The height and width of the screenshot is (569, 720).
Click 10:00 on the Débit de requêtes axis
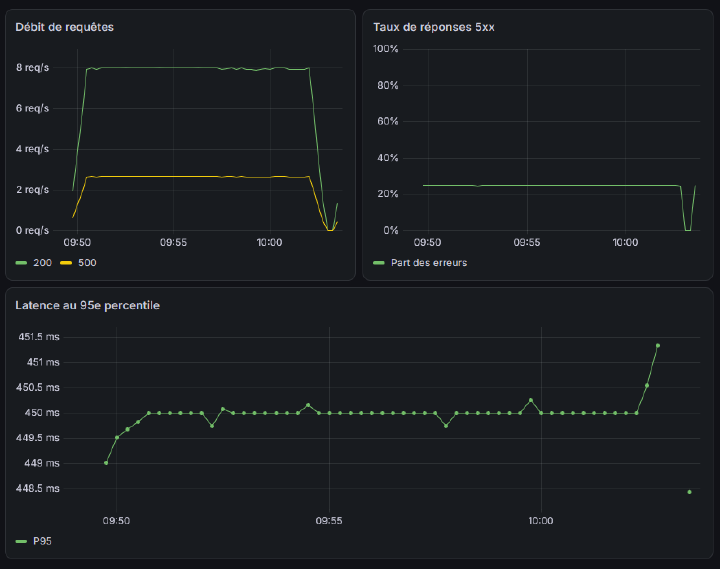(x=270, y=242)
